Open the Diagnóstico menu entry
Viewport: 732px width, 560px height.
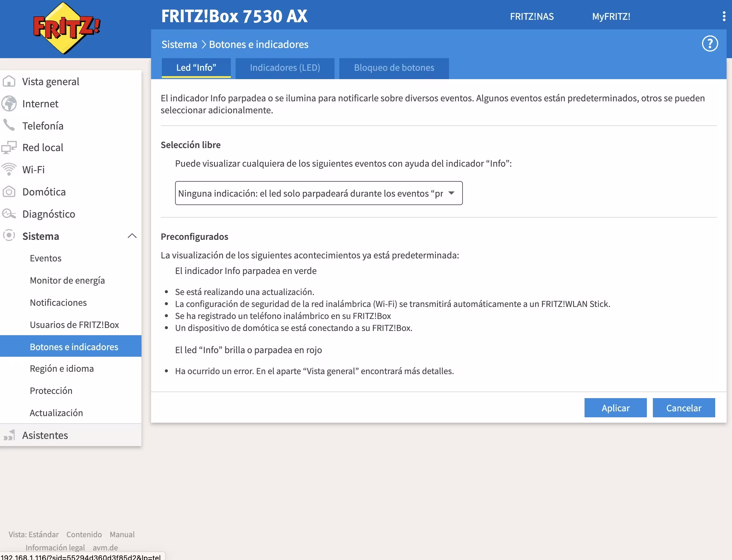click(49, 214)
